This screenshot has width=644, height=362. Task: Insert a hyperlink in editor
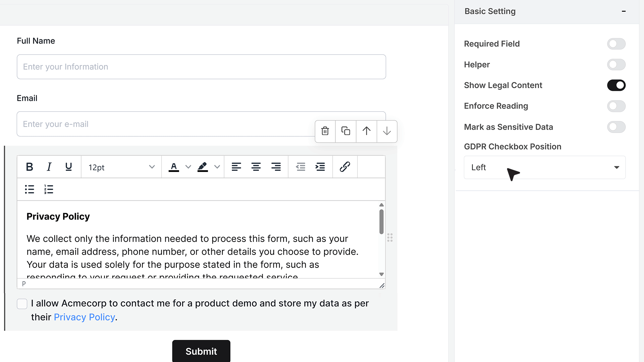click(x=345, y=167)
